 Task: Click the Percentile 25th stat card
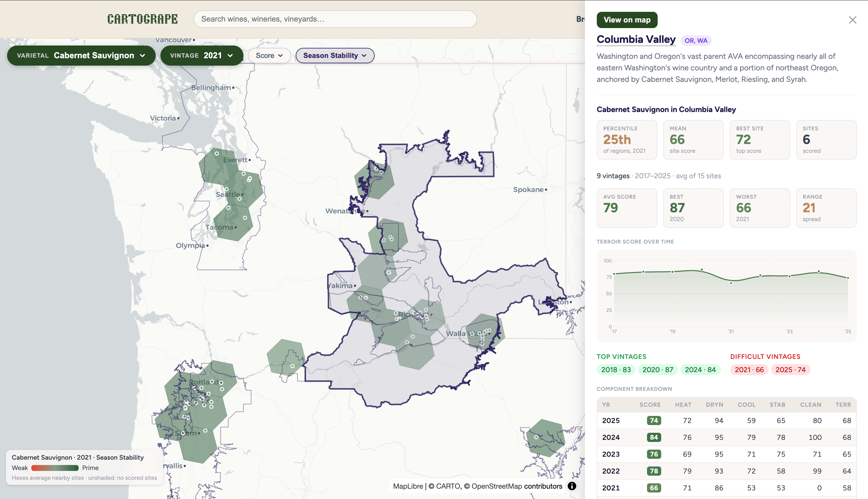627,140
